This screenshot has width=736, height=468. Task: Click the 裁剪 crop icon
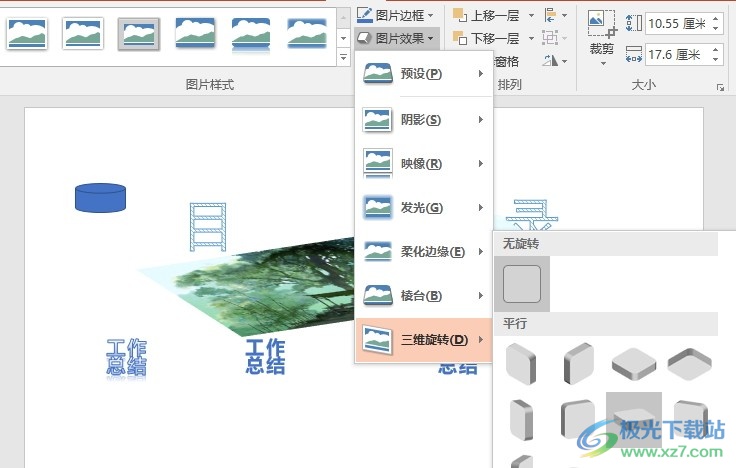(602, 24)
